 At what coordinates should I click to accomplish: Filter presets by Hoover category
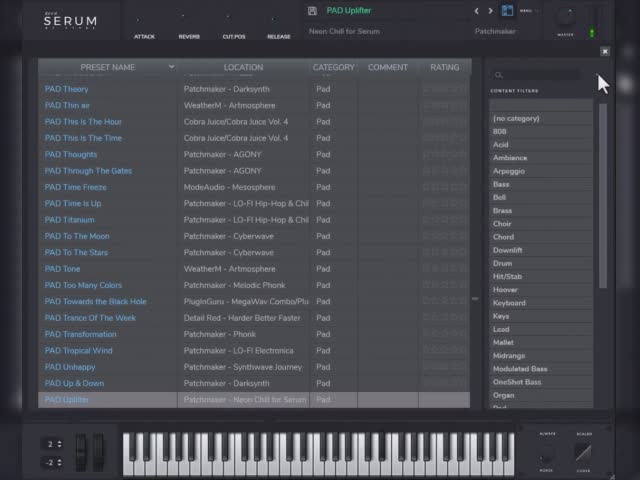(541, 289)
